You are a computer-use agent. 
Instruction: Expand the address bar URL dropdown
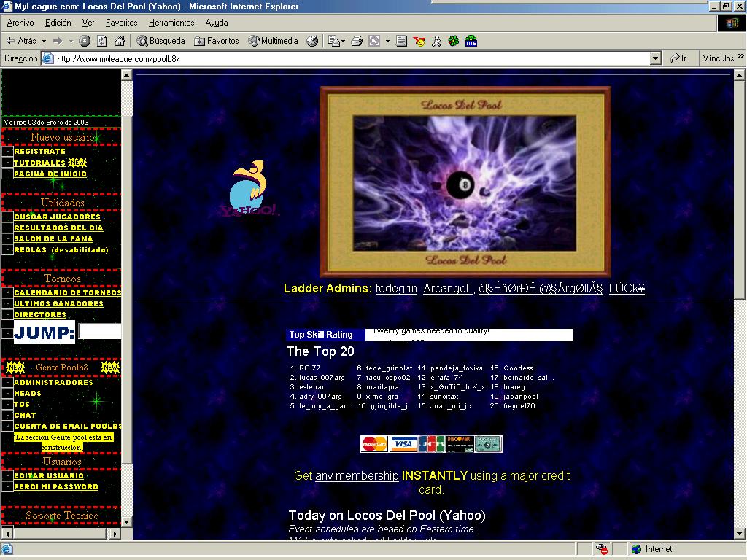tap(656, 58)
